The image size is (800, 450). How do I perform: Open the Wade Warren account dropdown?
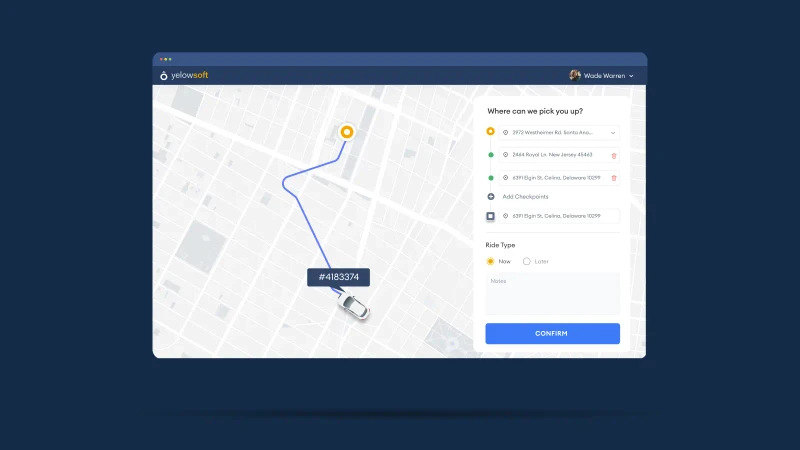(631, 76)
